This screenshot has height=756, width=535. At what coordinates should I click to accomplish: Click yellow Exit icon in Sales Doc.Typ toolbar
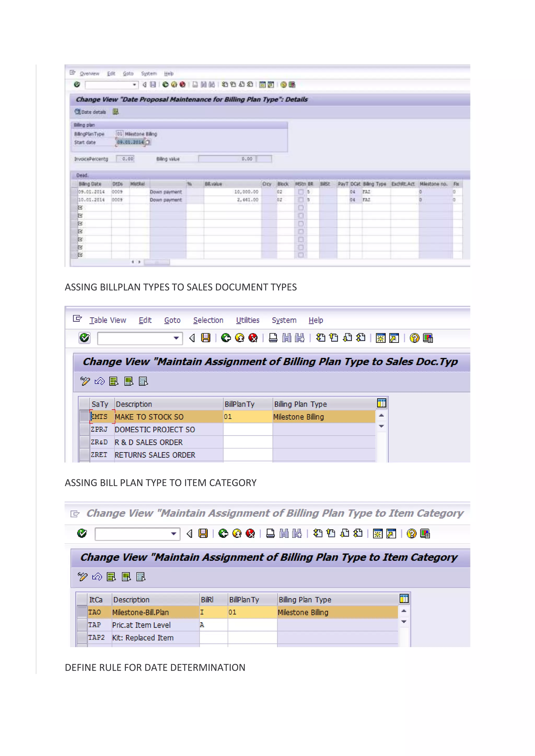coord(240,338)
